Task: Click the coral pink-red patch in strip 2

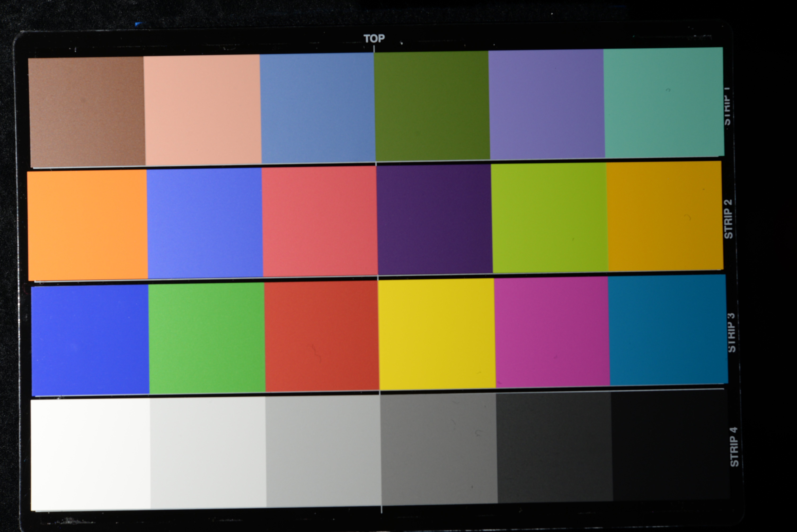Action: point(320,221)
